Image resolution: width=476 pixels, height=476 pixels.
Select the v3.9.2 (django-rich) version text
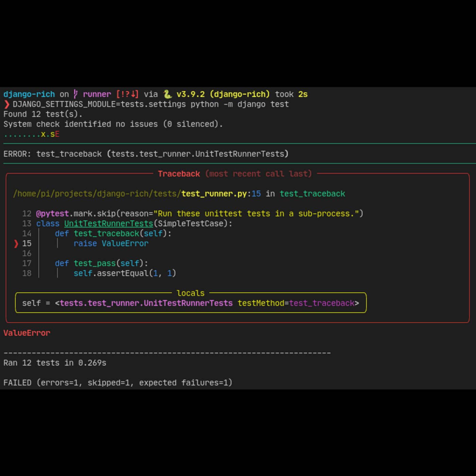coord(223,94)
